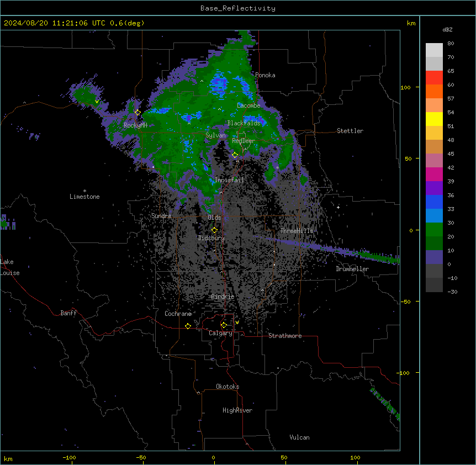Image resolution: width=476 pixels, height=465 pixels.
Task: Click the Vulcan city label
Action: (x=299, y=437)
